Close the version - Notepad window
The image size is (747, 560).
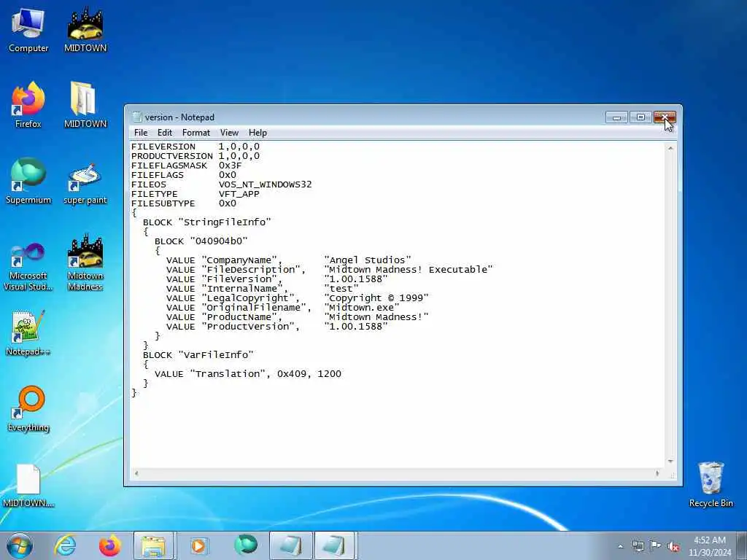(x=665, y=117)
